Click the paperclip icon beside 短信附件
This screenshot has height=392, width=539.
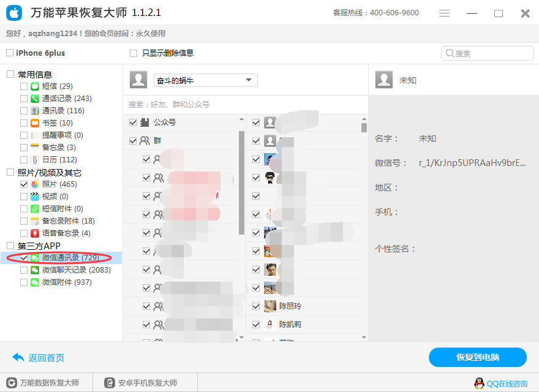[x=35, y=209]
